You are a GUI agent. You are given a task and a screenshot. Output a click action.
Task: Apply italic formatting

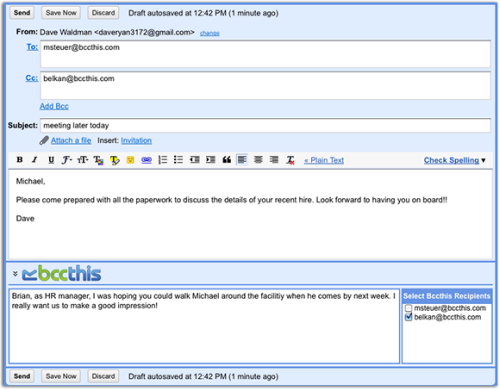click(35, 160)
